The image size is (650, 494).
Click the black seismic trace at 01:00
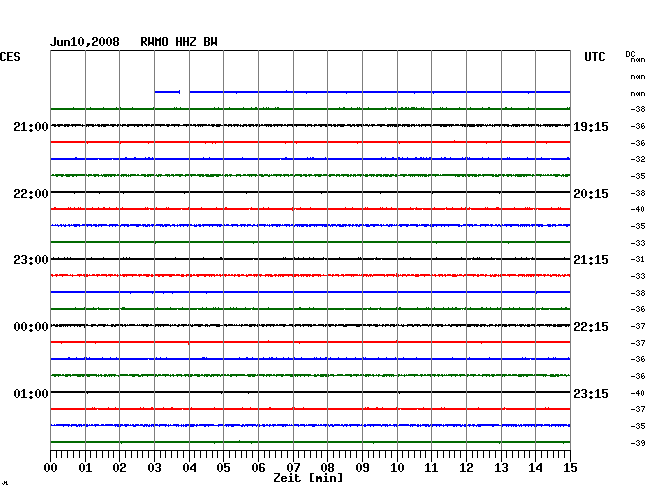click(310, 392)
